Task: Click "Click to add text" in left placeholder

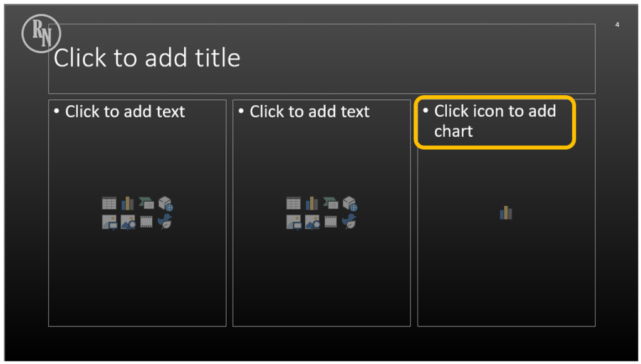Action: [x=125, y=112]
